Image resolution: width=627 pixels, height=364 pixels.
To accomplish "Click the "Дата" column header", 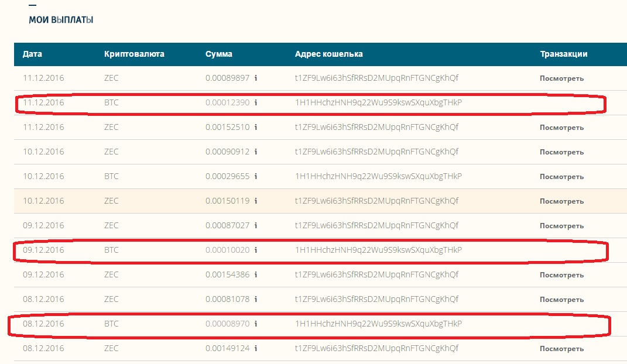I will pos(32,54).
